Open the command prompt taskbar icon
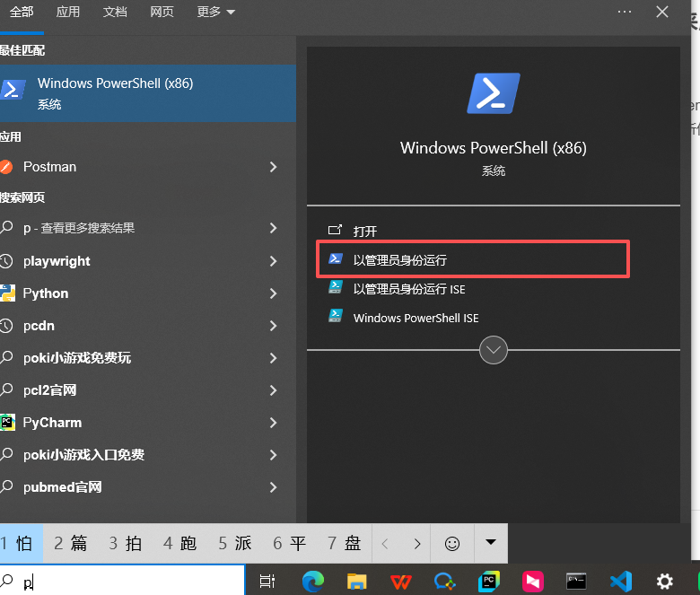 pyautogui.click(x=576, y=582)
